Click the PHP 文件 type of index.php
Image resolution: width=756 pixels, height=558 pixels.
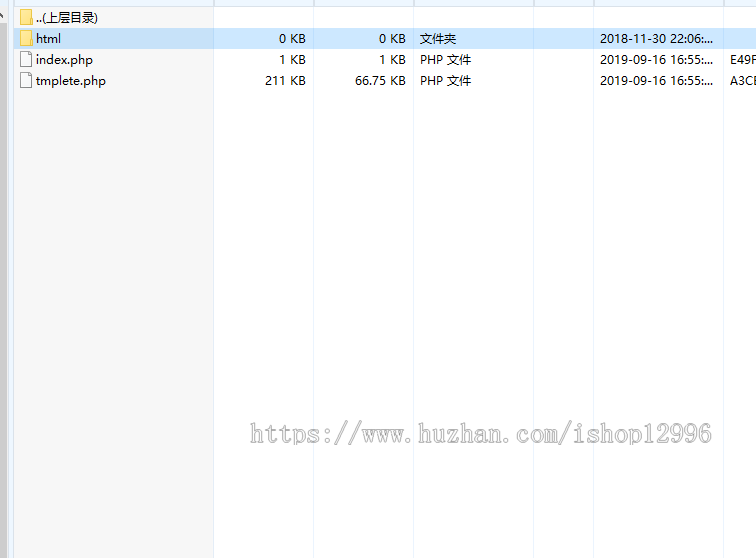click(446, 59)
